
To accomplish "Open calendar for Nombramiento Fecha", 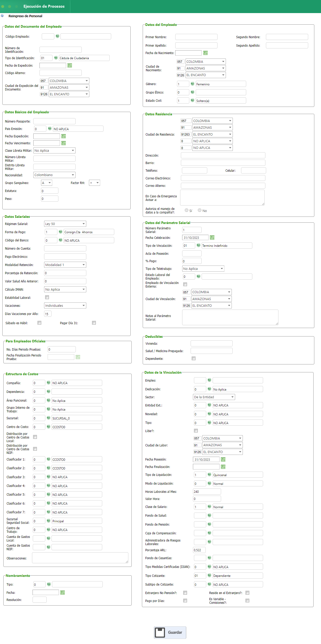I will (63, 593).
